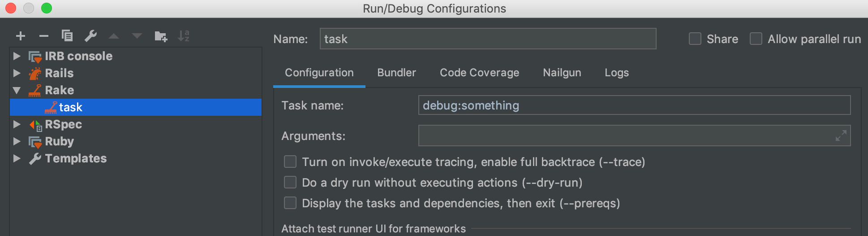
Task: Click the Arguments input field
Action: coord(634,135)
